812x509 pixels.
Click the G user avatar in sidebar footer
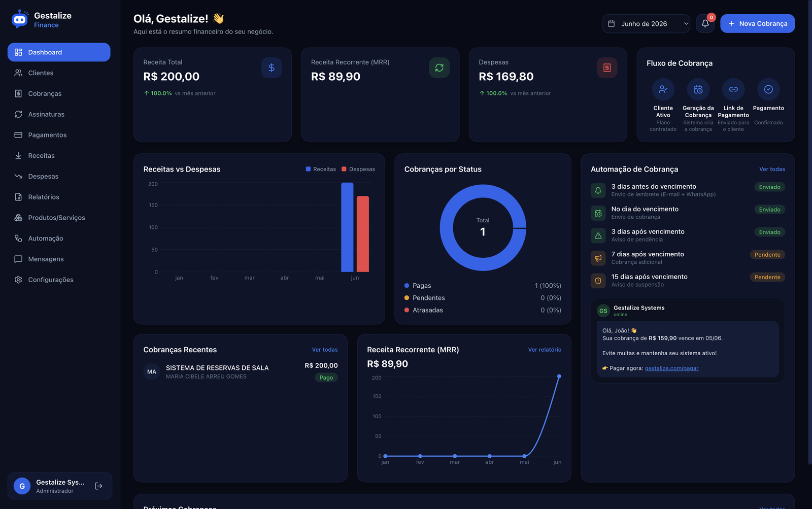22,486
